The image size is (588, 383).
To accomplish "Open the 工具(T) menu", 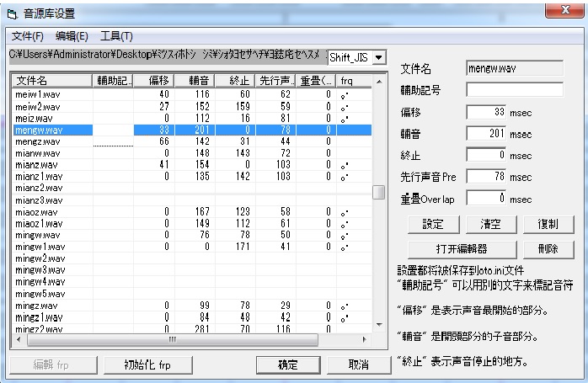I will coord(116,36).
